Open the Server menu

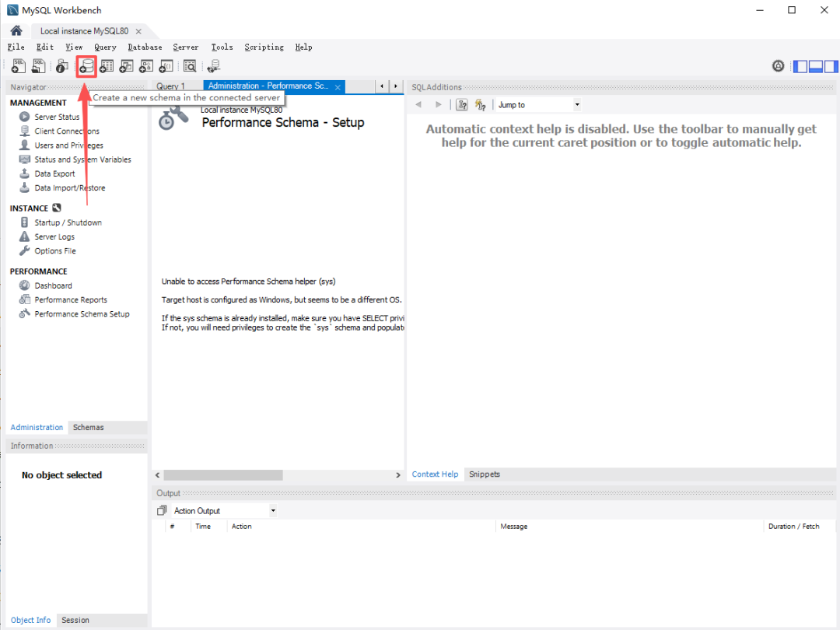tap(185, 47)
